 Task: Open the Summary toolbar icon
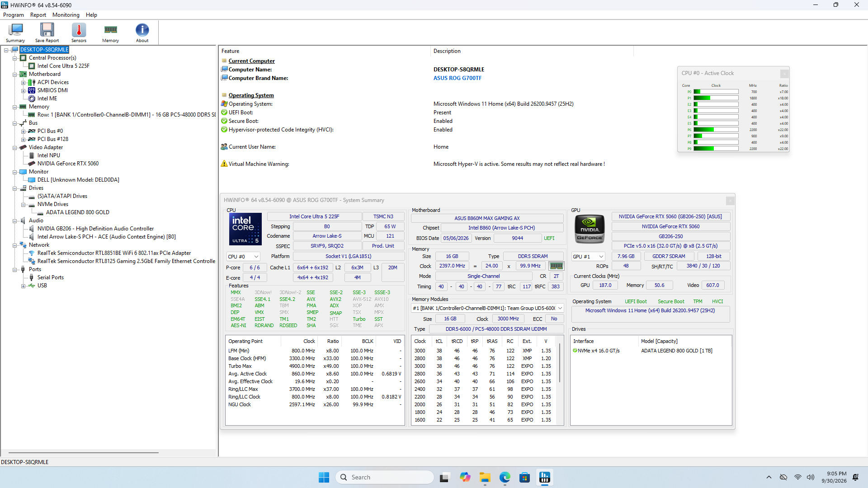click(x=15, y=33)
